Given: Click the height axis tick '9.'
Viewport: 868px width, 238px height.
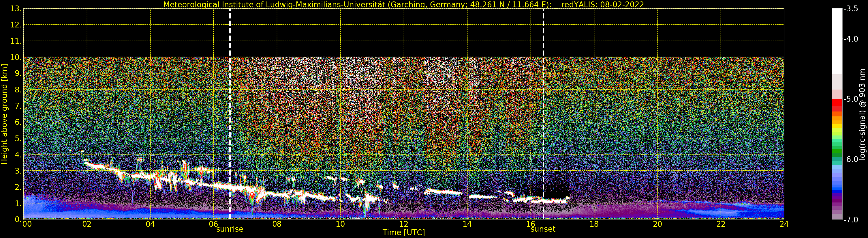Looking at the screenshot, I should click(x=18, y=74).
